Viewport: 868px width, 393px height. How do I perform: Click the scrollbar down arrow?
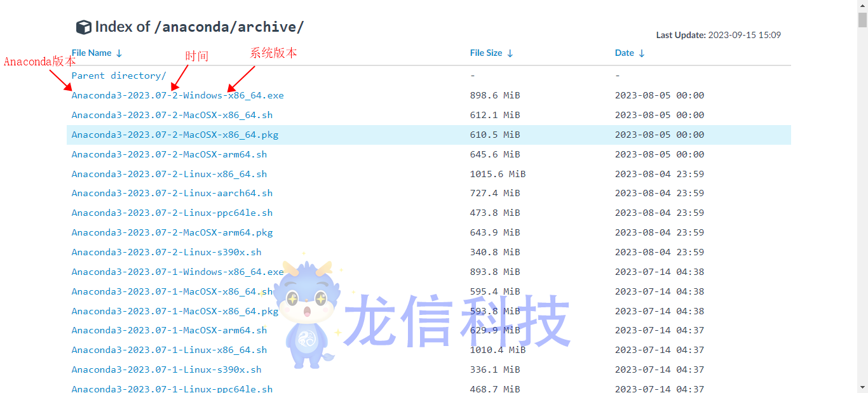click(x=862, y=387)
